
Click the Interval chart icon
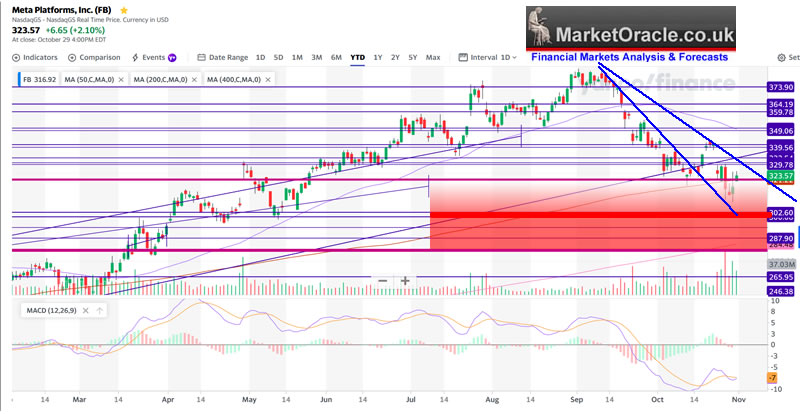tap(463, 58)
